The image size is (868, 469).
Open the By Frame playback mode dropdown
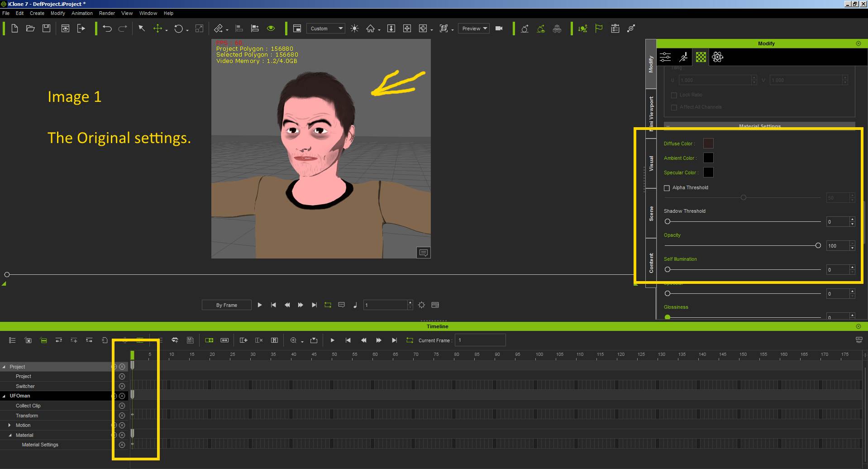[x=226, y=305]
